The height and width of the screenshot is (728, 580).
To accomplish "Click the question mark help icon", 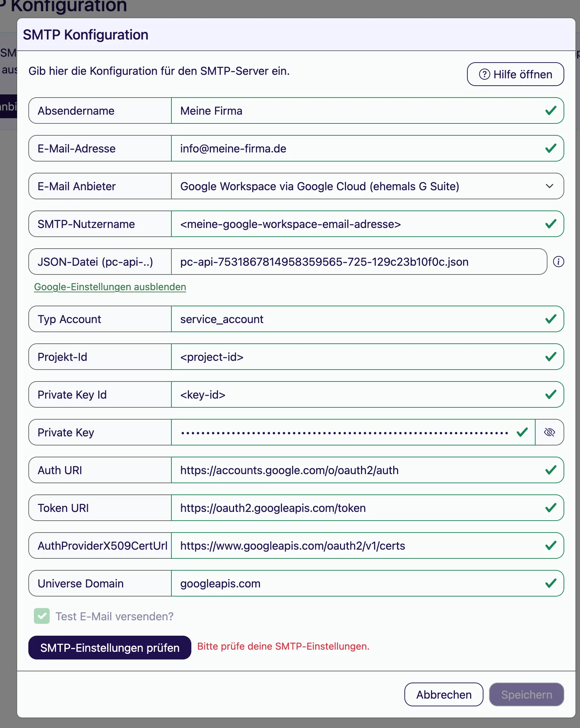I will coord(484,74).
